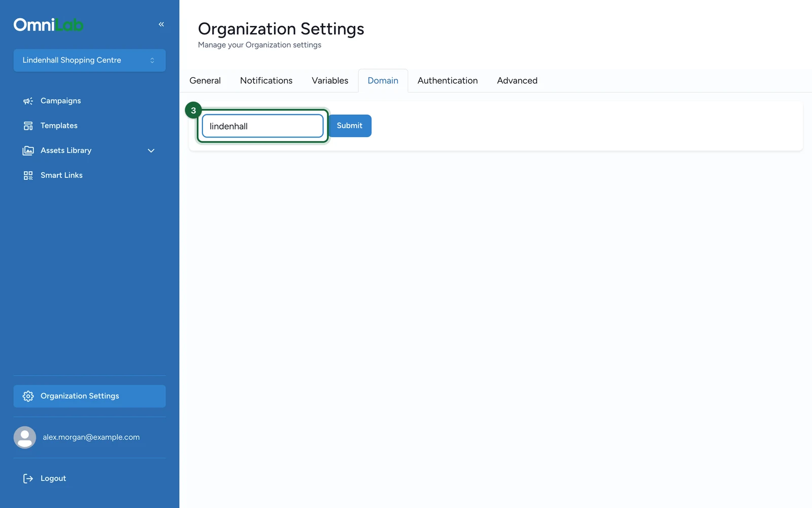Click the OmniLab logo
The image size is (812, 508).
click(49, 25)
